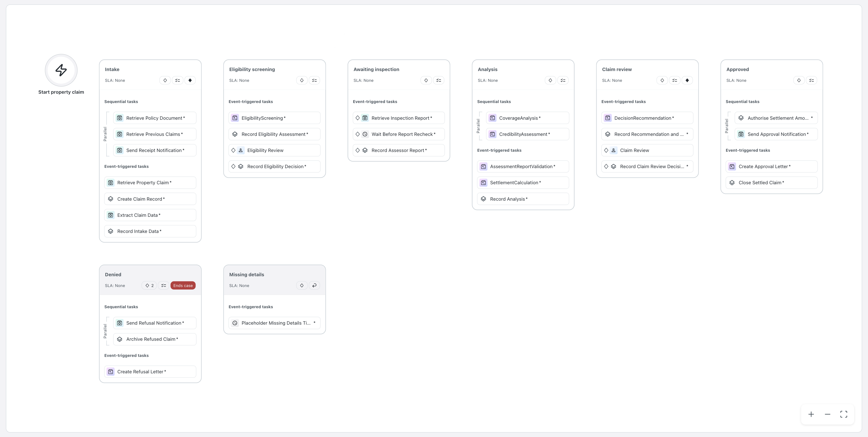Zoom out with the minus button

click(x=827, y=414)
